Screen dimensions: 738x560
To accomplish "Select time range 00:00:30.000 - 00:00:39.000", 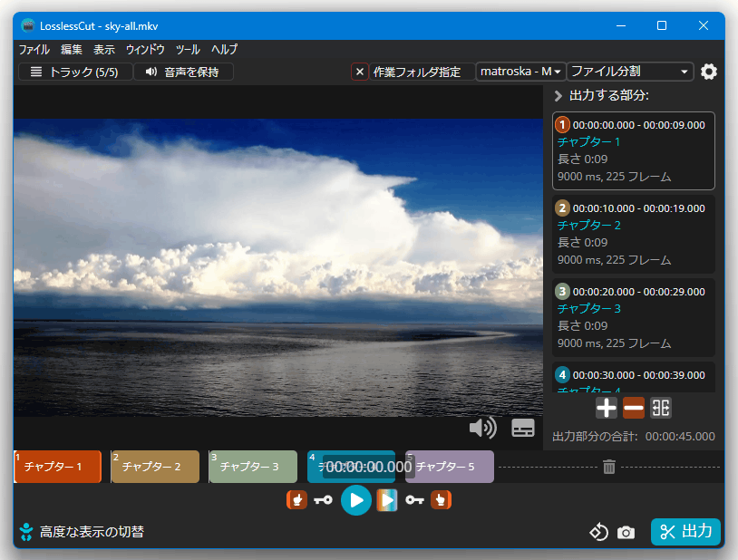I will click(x=638, y=375).
